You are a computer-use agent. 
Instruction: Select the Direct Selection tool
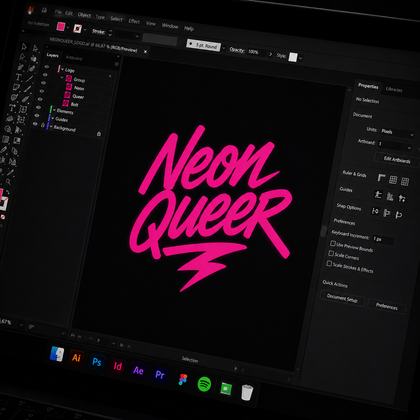pos(35,48)
